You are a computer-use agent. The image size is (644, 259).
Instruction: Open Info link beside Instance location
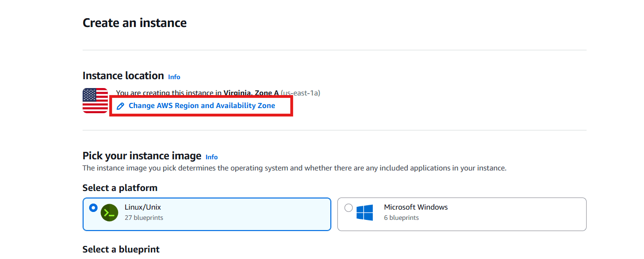point(174,77)
